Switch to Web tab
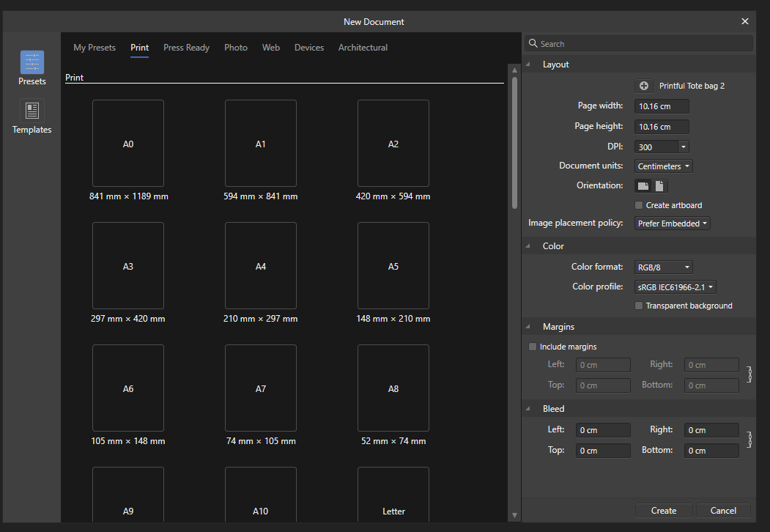 (x=271, y=48)
